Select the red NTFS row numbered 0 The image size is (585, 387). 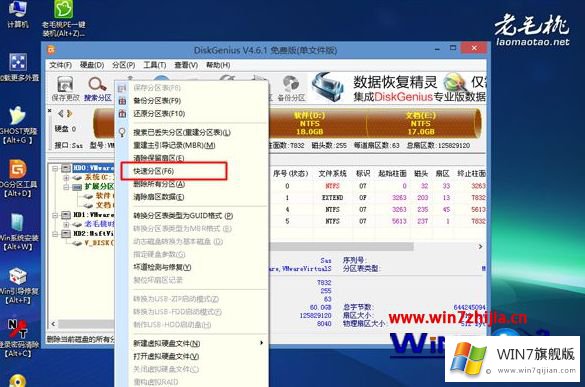click(x=378, y=186)
